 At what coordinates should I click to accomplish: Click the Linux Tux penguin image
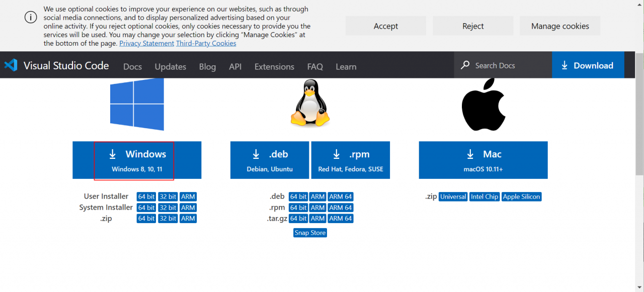[x=310, y=104]
